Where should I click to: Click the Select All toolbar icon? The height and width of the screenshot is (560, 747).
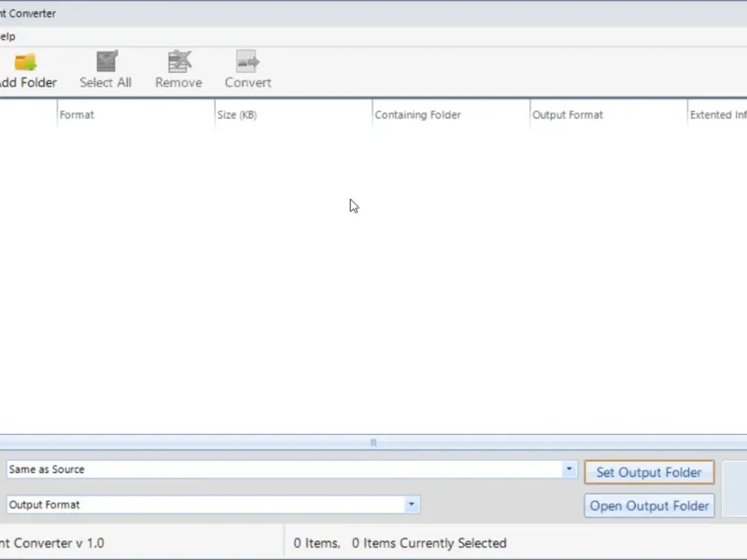(106, 62)
